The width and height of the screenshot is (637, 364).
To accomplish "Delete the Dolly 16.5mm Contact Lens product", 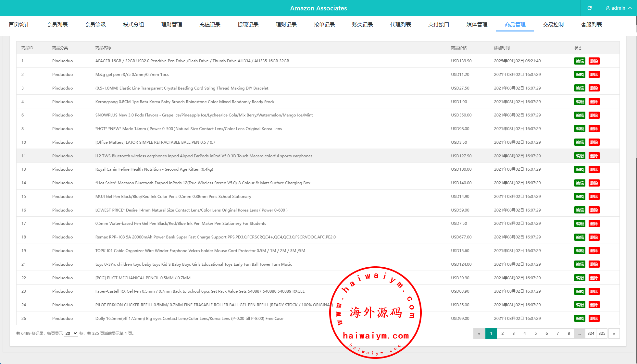I will click(x=594, y=318).
